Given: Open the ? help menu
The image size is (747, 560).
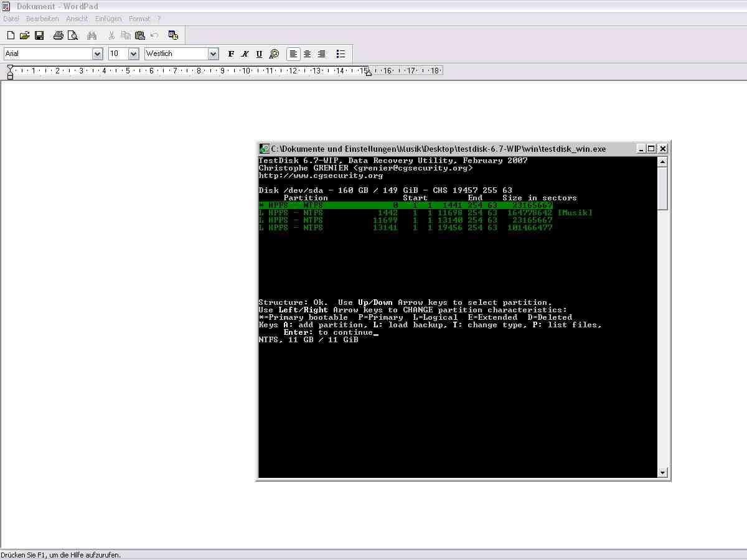Looking at the screenshot, I should click(159, 19).
